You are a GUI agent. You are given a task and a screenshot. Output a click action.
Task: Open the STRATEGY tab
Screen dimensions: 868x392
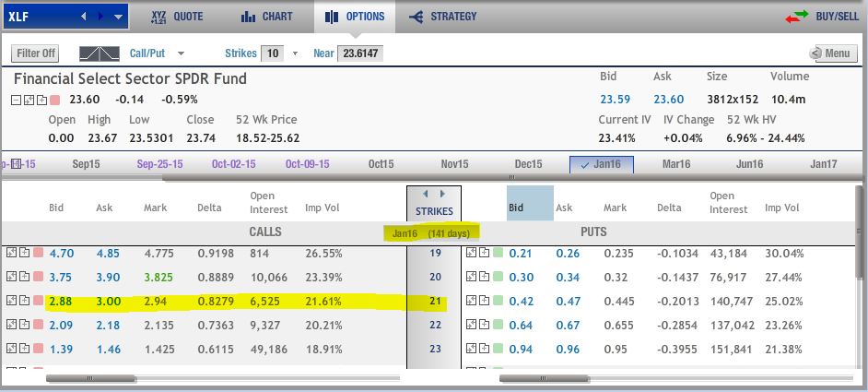click(x=443, y=17)
